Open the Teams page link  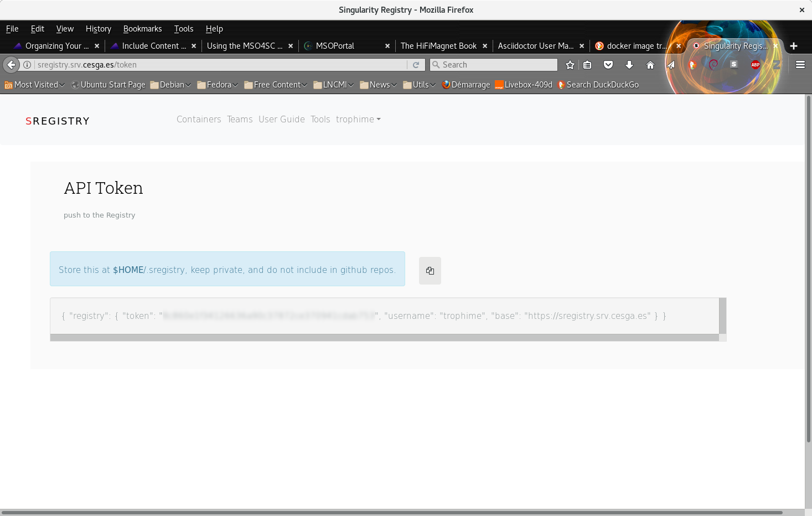point(240,120)
